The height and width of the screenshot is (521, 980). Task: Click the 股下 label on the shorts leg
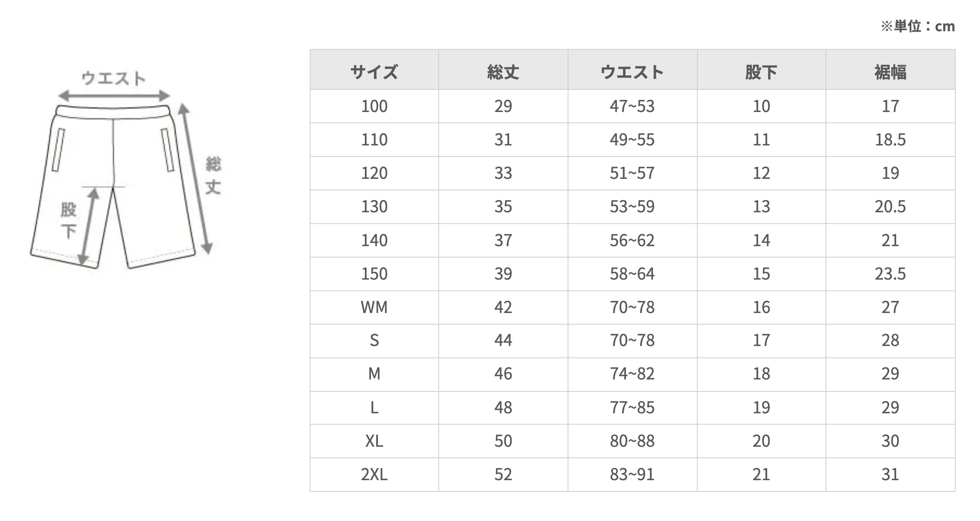tap(68, 220)
